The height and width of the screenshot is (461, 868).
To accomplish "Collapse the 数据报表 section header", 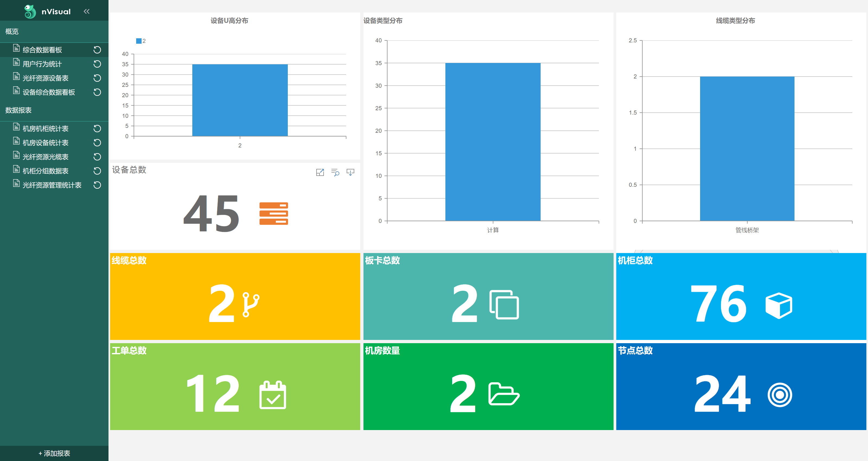I will (18, 110).
